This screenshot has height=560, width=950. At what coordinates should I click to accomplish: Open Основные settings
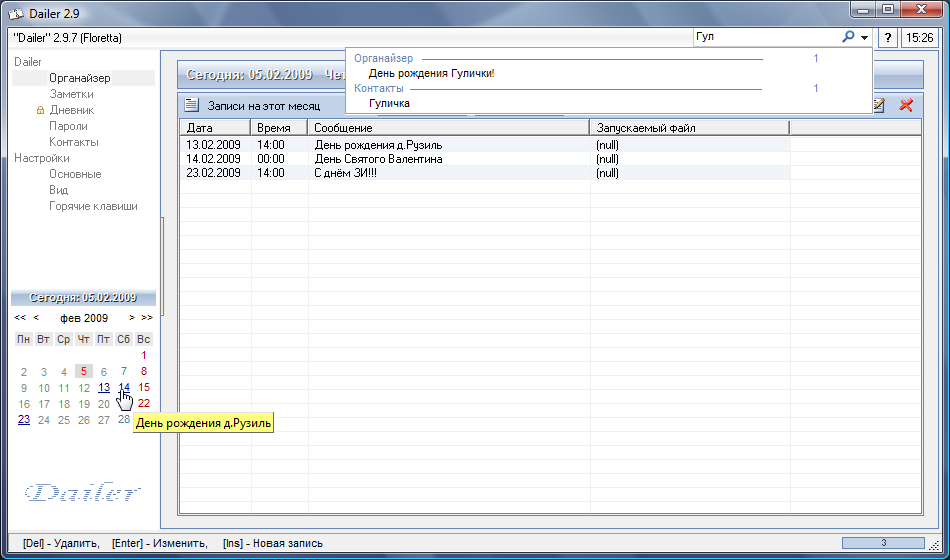[75, 174]
